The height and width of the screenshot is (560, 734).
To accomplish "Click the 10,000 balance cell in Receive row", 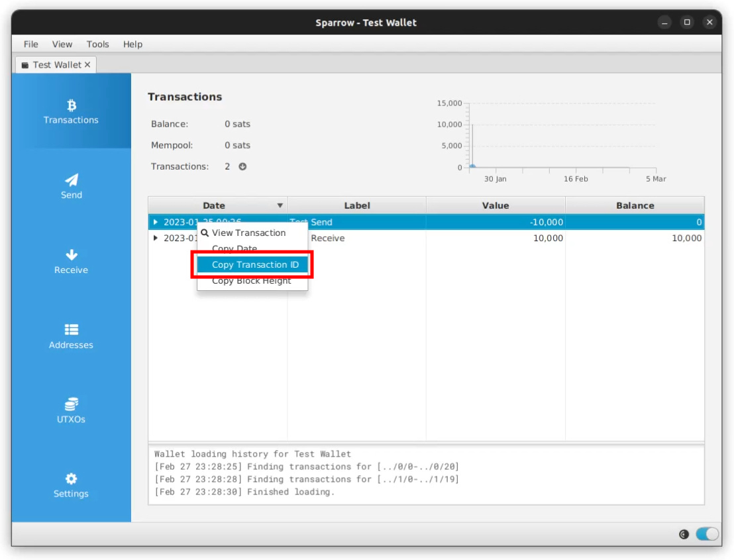I will [x=635, y=238].
